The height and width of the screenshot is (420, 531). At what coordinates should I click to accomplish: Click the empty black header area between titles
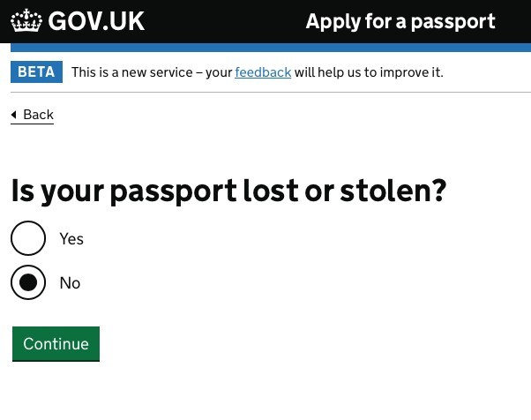coord(225,21)
